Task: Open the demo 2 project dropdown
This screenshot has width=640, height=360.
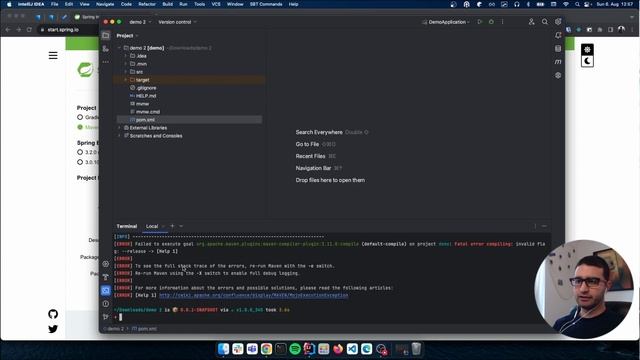Action: (x=140, y=22)
